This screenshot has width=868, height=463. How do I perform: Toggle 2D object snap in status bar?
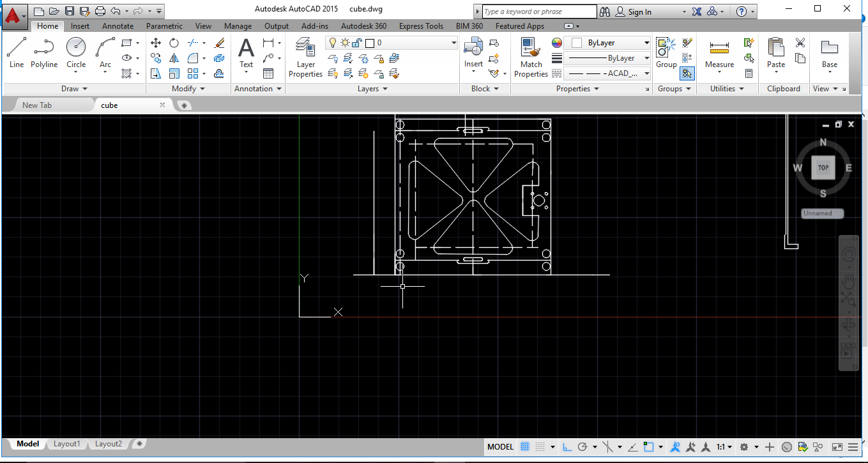tap(649, 447)
